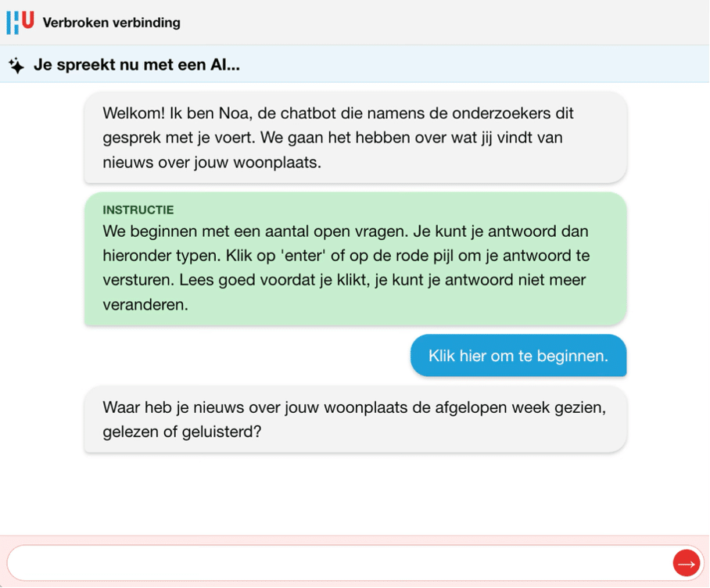The height and width of the screenshot is (588, 710).
Task: Select Noa's welcome message bubble
Action: tap(355, 138)
